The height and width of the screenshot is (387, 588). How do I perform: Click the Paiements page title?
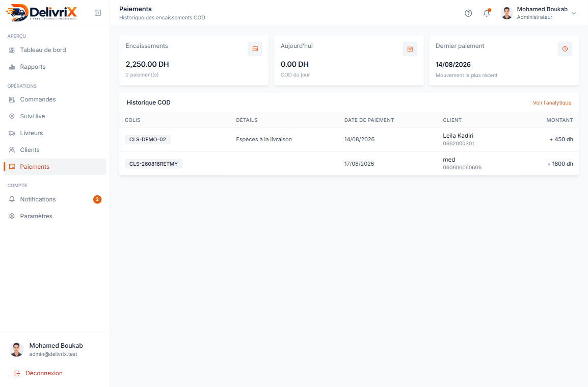coord(136,9)
